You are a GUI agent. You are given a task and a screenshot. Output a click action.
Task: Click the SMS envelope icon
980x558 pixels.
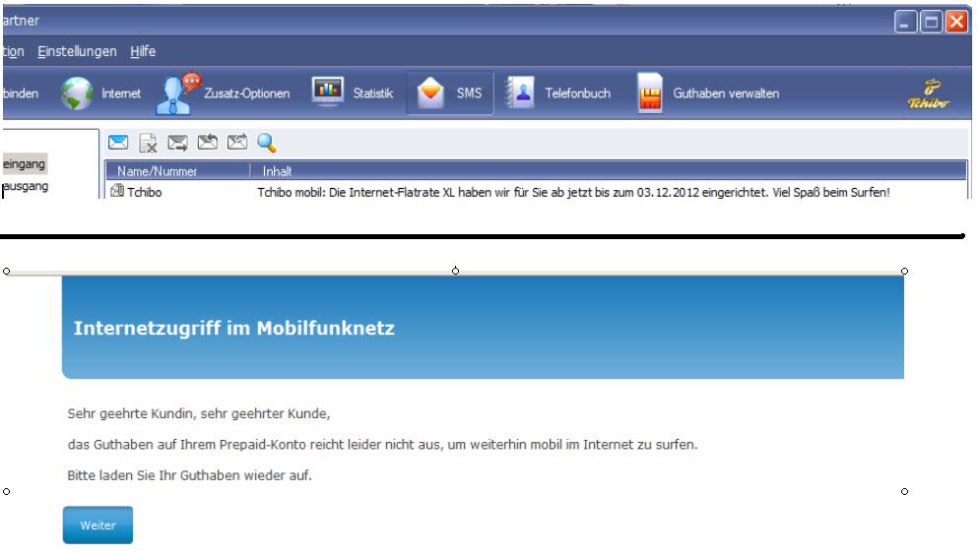430,93
